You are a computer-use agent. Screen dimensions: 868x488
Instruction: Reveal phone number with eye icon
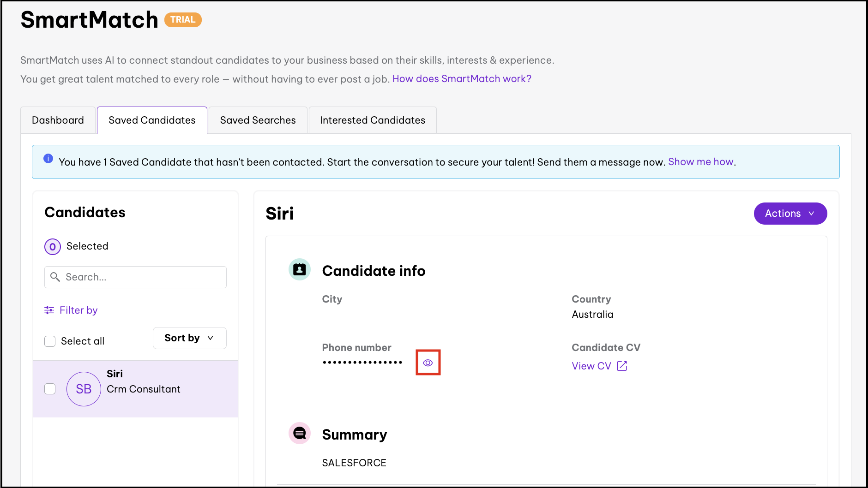[x=428, y=363]
